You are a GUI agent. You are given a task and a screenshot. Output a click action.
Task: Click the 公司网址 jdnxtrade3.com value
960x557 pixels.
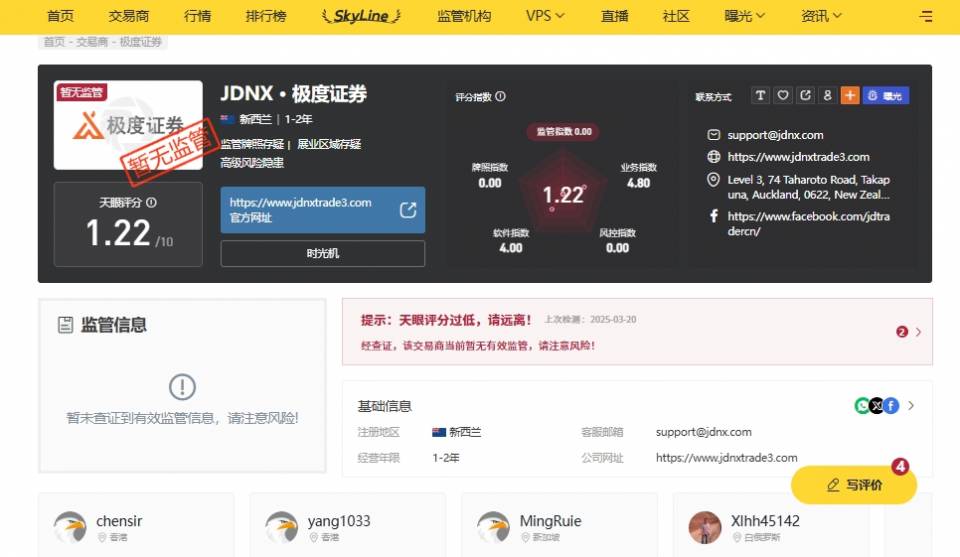pos(727,457)
